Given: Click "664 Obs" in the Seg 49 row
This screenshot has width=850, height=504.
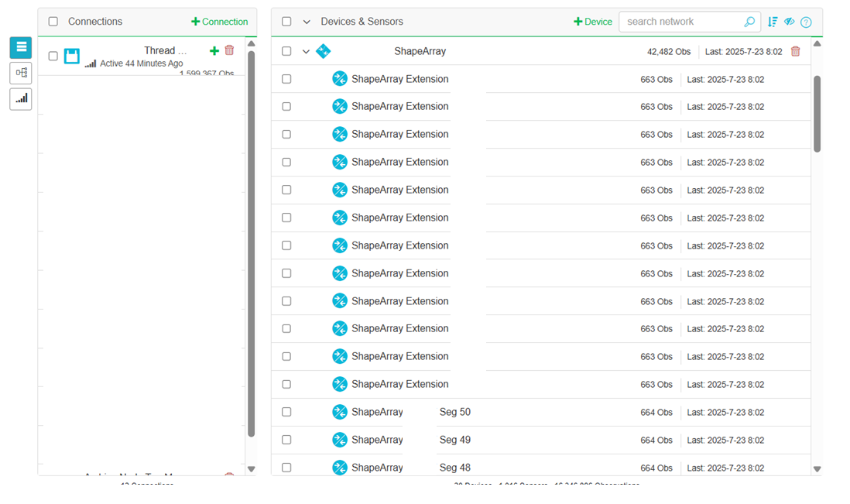Looking at the screenshot, I should 656,440.
